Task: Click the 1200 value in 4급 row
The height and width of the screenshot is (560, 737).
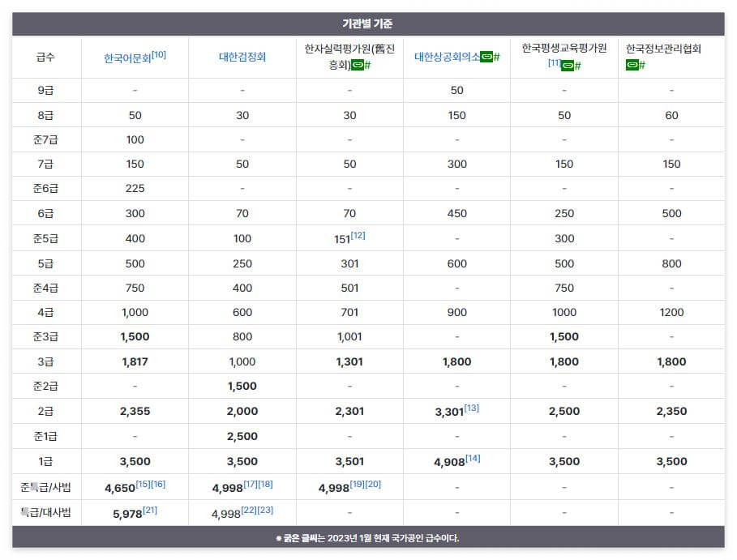Action: (x=671, y=312)
